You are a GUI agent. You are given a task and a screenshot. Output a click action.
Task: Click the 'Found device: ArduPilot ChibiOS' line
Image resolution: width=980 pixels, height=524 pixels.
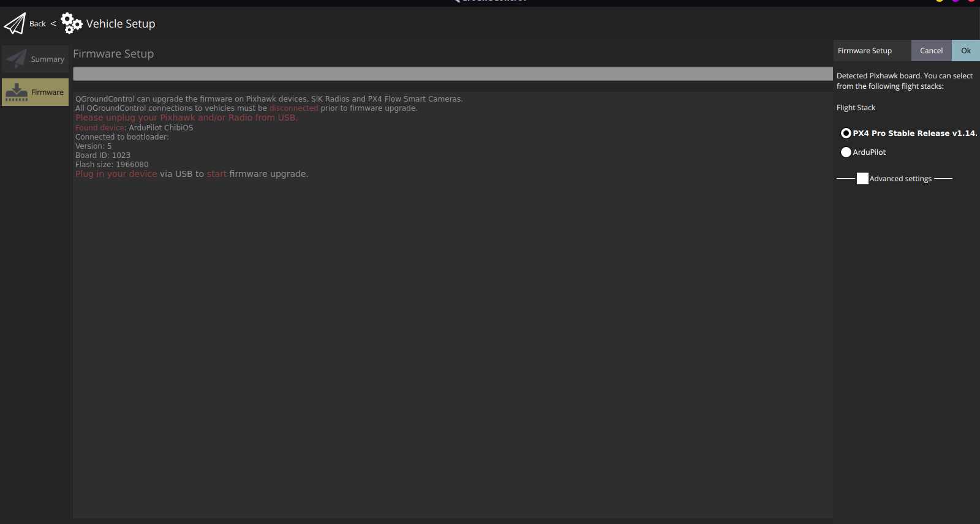click(x=134, y=128)
